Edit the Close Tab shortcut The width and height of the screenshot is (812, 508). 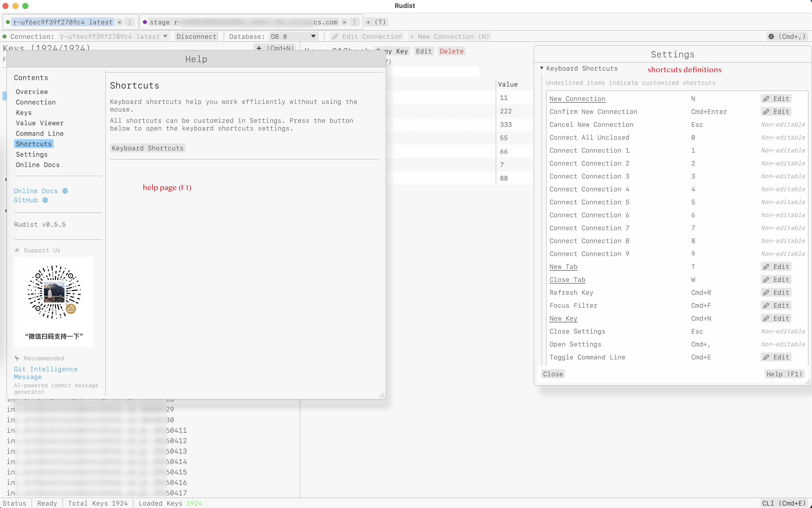tap(776, 280)
